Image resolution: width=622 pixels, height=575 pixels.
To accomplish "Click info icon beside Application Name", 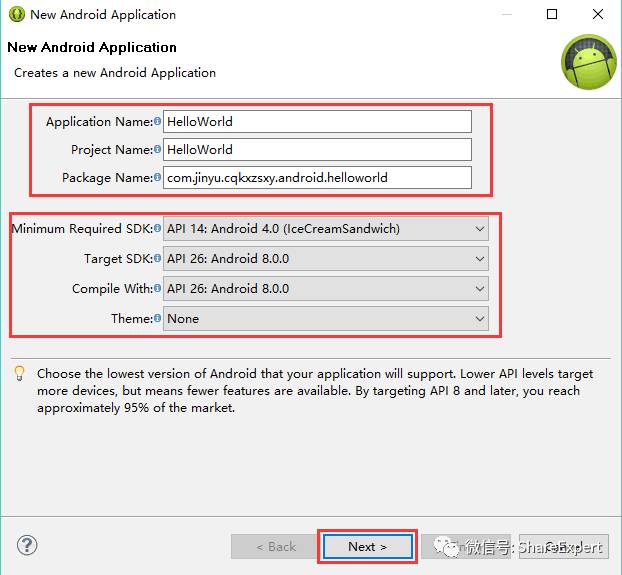I will tap(157, 121).
